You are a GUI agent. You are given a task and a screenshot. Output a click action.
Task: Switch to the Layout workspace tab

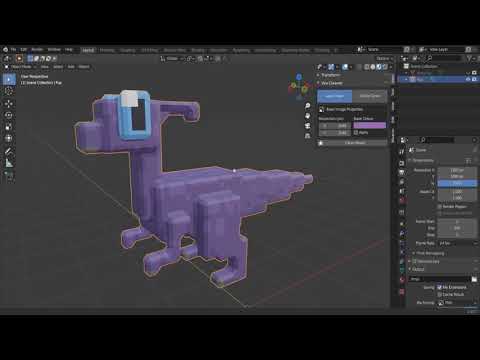click(88, 50)
